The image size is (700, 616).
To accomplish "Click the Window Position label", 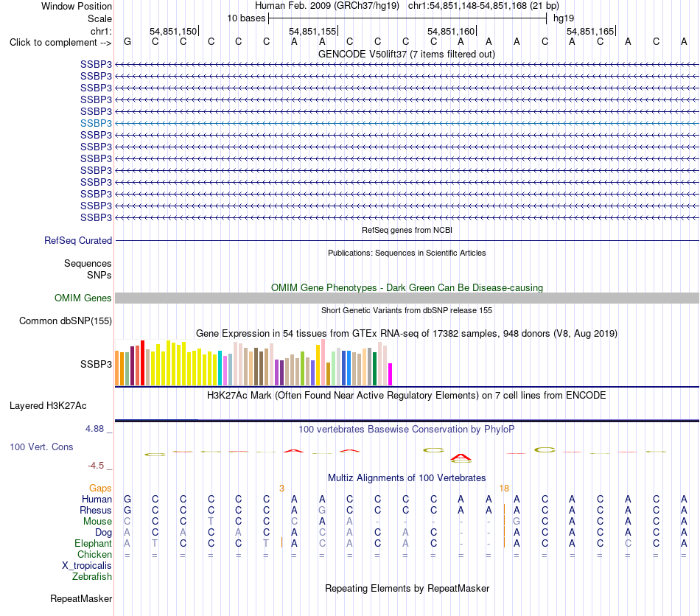I will pyautogui.click(x=77, y=6).
